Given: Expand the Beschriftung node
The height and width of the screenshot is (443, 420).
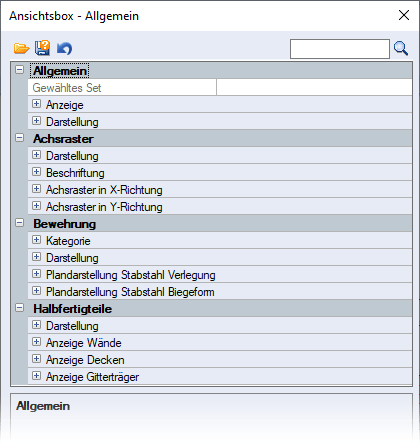Looking at the screenshot, I should click(x=37, y=172).
